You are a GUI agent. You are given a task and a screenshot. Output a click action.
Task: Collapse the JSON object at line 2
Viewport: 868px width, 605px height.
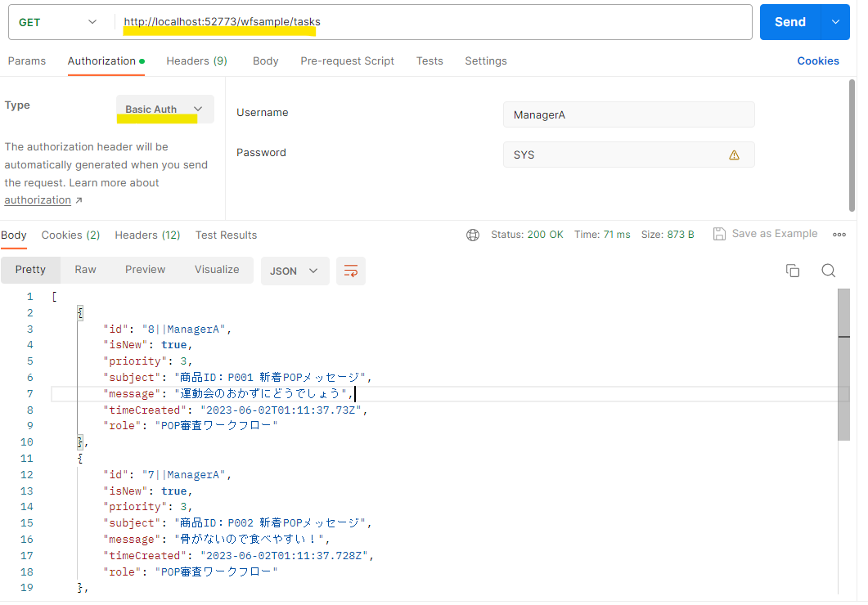80,313
